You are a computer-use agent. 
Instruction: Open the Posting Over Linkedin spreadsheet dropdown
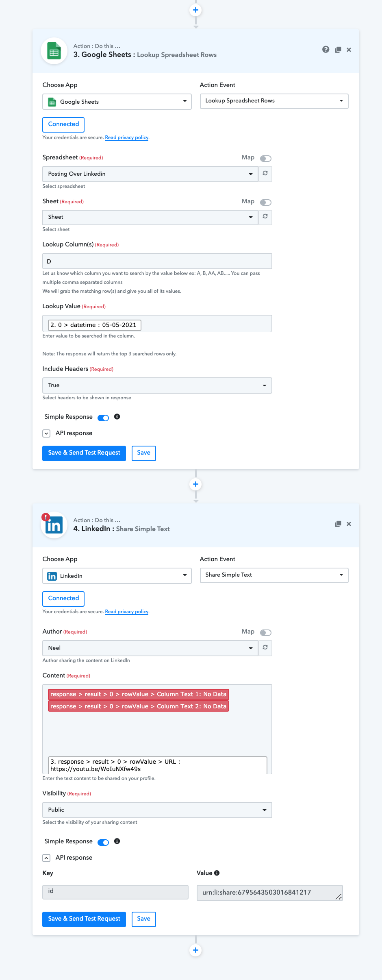point(150,174)
